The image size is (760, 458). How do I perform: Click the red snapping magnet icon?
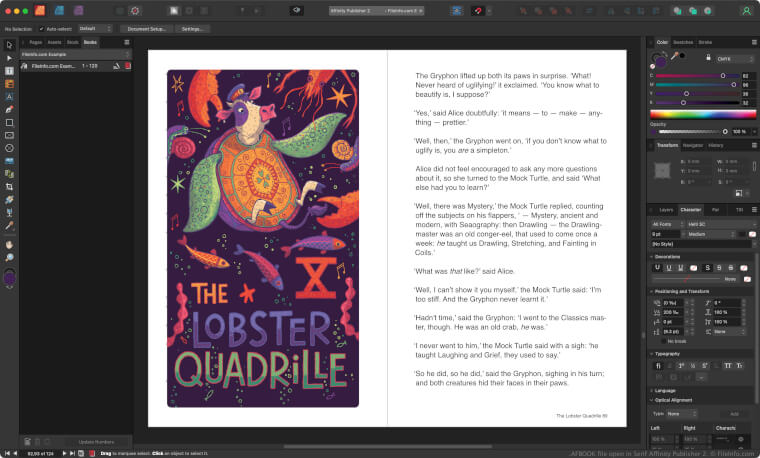(x=478, y=10)
